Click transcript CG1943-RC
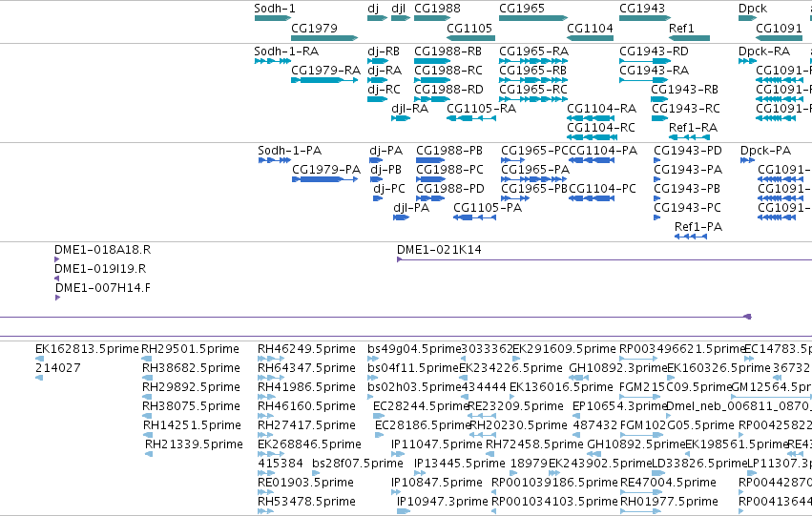The height and width of the screenshot is (516, 812). pos(659,118)
